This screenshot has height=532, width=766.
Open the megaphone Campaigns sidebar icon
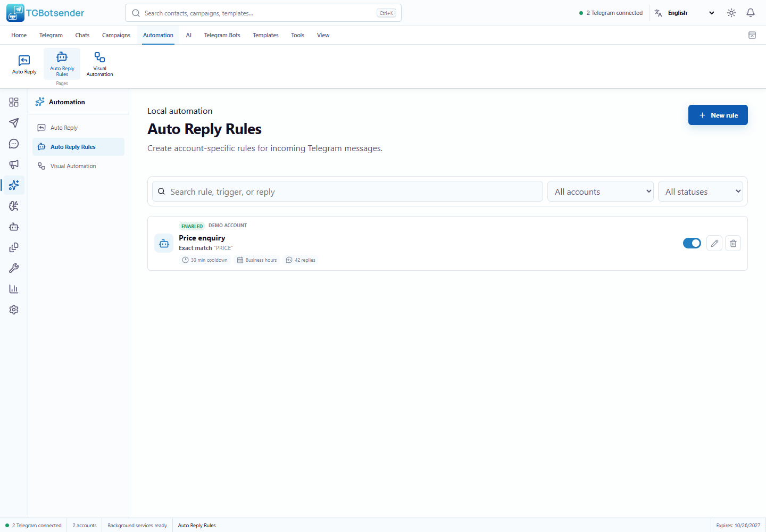(14, 164)
